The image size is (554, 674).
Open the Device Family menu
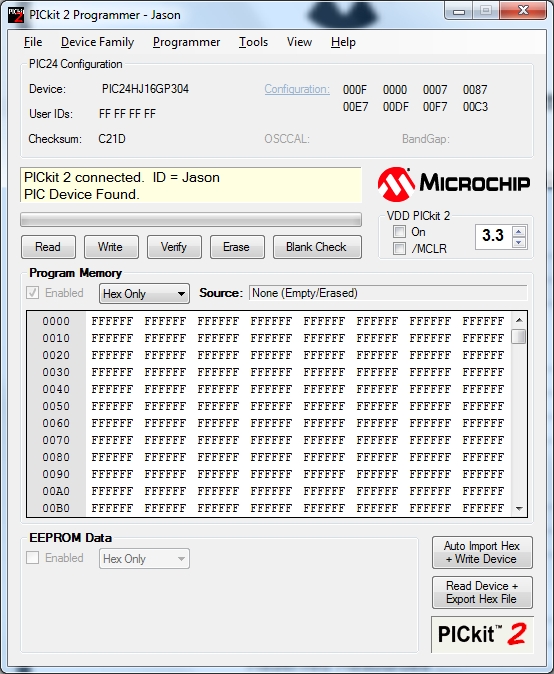[x=98, y=42]
